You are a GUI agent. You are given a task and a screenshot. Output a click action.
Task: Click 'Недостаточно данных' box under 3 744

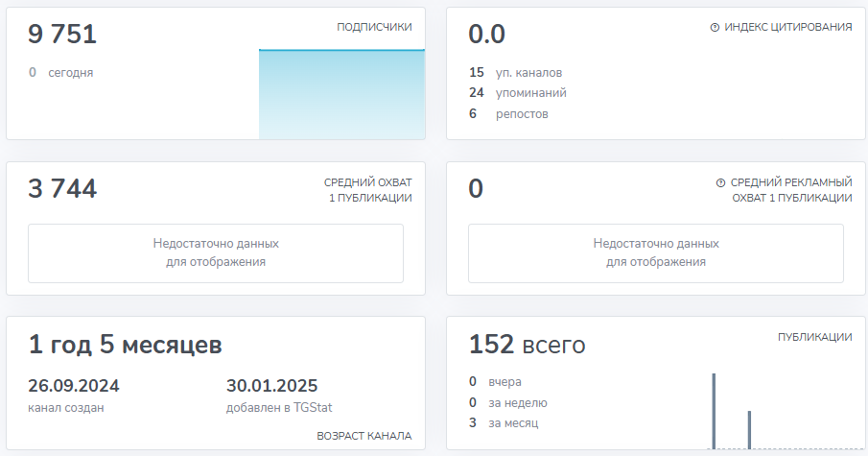click(216, 253)
